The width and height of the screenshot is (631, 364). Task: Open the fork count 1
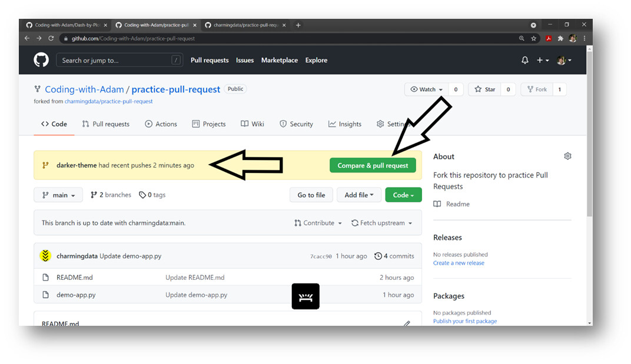coord(559,89)
